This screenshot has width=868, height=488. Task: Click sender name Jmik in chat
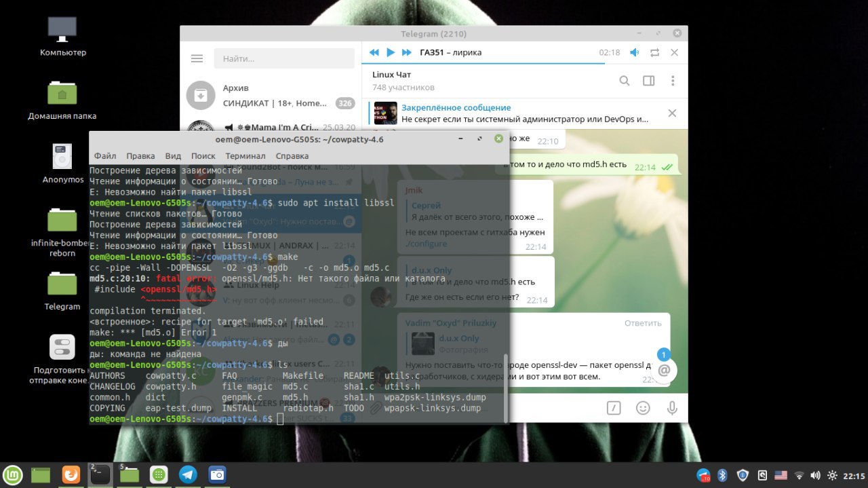[414, 191]
